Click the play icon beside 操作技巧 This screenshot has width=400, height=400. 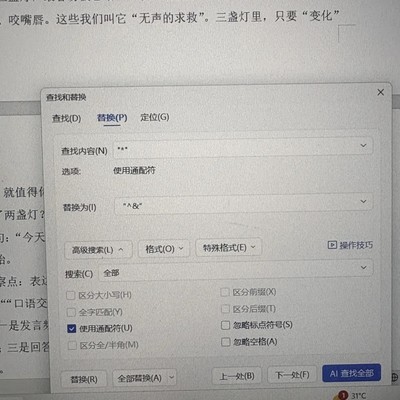point(332,245)
